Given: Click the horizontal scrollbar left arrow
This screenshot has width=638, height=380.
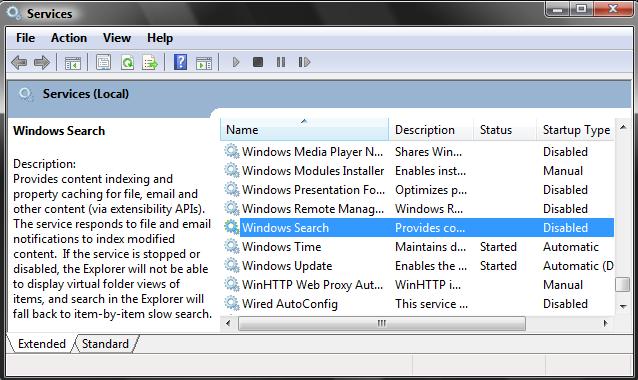Looking at the screenshot, I should click(x=228, y=323).
